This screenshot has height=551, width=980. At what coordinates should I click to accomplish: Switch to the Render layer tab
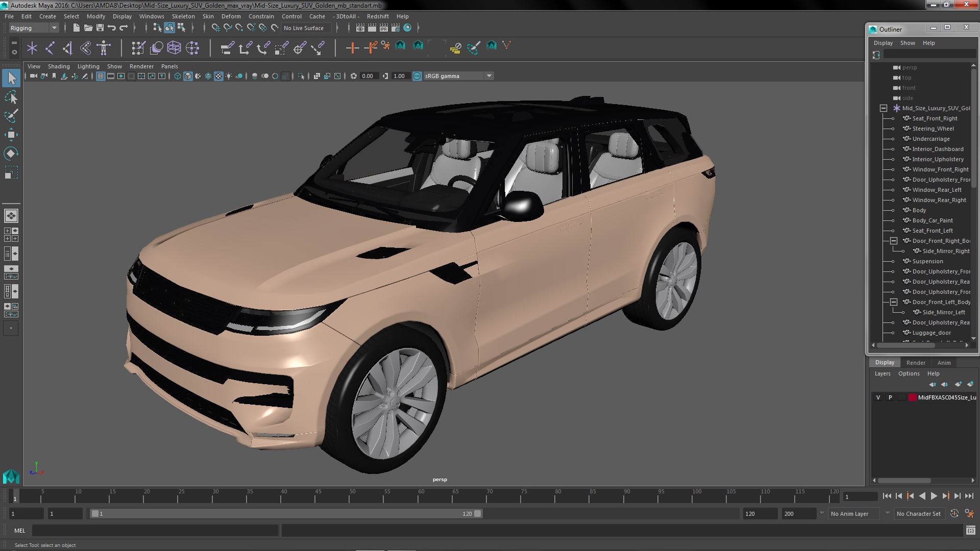(915, 363)
